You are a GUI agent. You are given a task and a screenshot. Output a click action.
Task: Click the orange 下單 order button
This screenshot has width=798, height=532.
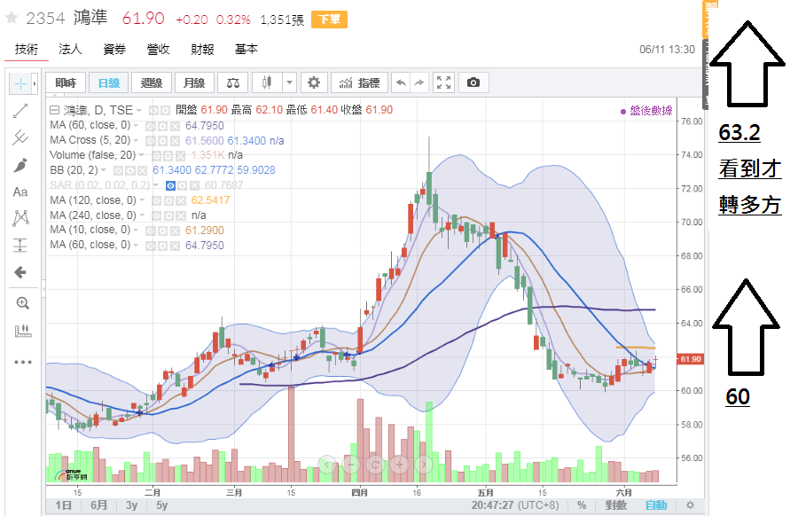tap(329, 20)
